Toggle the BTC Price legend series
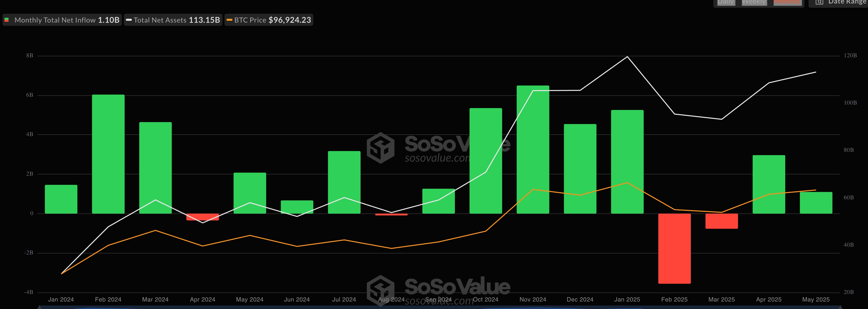868x309 pixels. tap(268, 20)
